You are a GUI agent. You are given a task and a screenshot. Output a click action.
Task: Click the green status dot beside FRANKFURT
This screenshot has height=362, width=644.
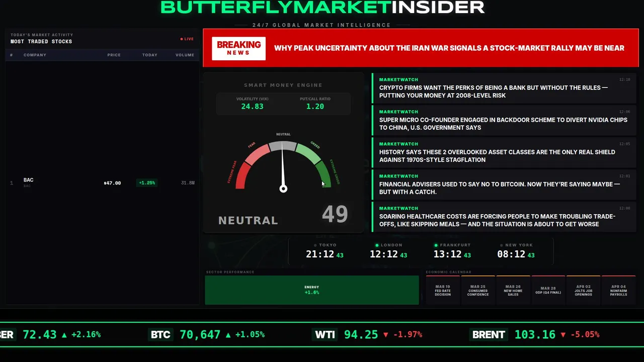point(436,245)
